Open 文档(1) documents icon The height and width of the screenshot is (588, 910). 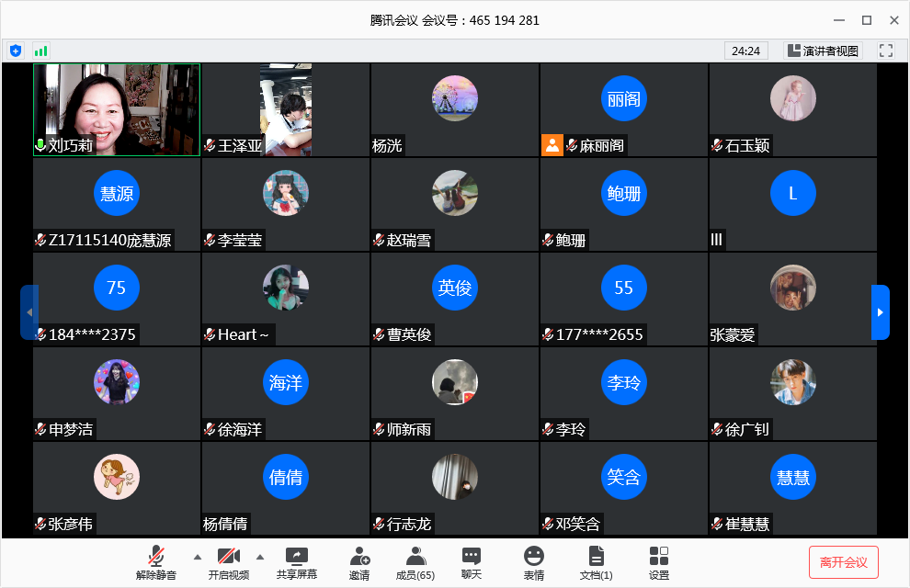tap(597, 562)
